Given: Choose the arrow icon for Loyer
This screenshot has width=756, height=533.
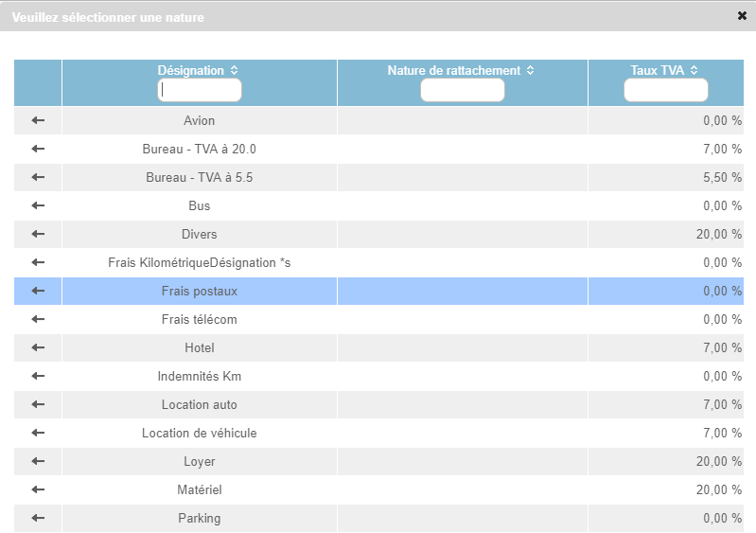Looking at the screenshot, I should (38, 461).
